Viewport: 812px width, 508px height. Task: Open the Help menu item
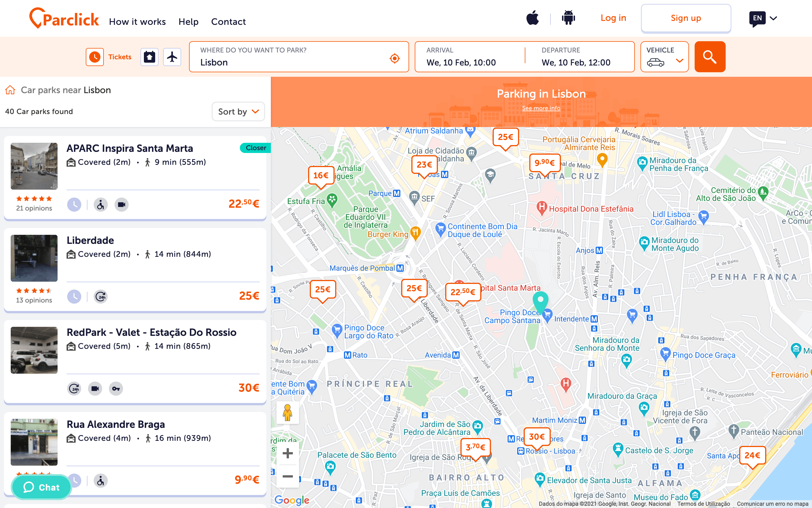tap(188, 22)
